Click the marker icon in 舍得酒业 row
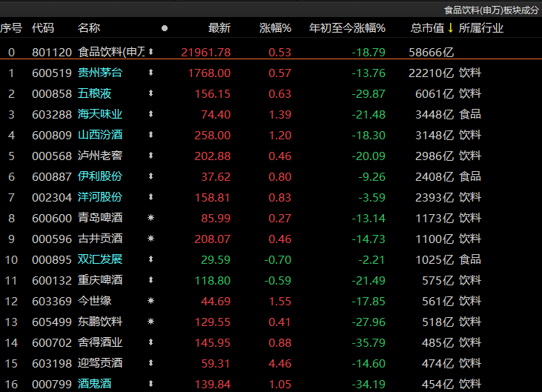 point(151,342)
